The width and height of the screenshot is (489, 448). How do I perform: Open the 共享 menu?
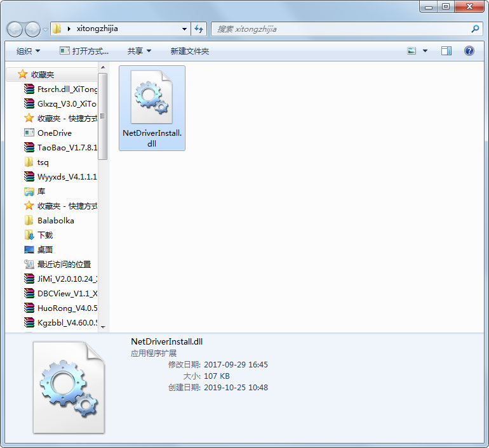point(139,51)
